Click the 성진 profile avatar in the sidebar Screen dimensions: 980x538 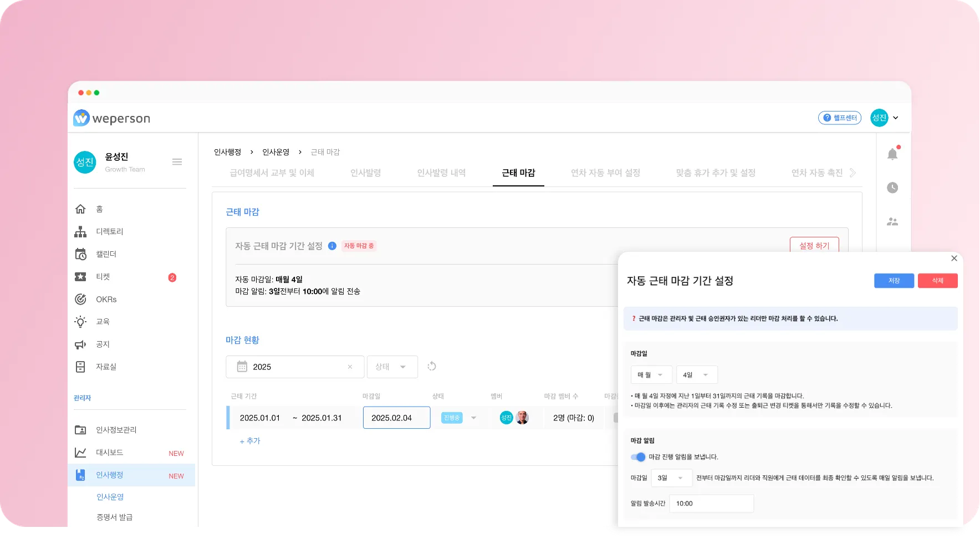pyautogui.click(x=85, y=162)
